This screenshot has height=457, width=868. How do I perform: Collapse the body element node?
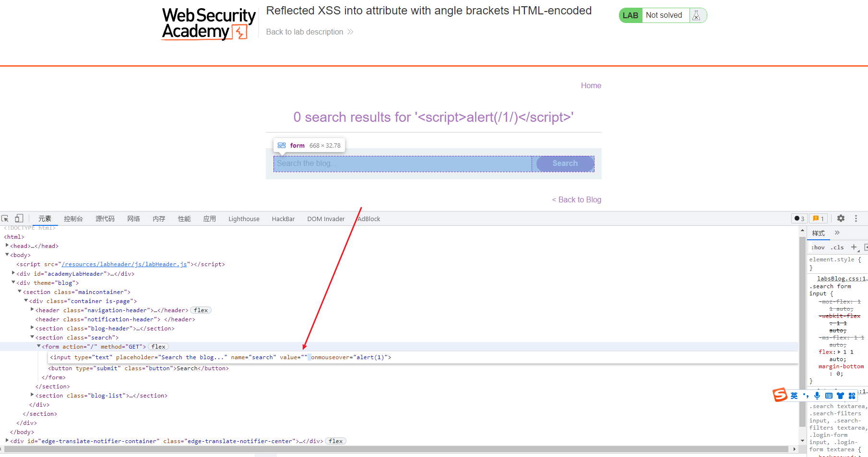pyautogui.click(x=7, y=255)
